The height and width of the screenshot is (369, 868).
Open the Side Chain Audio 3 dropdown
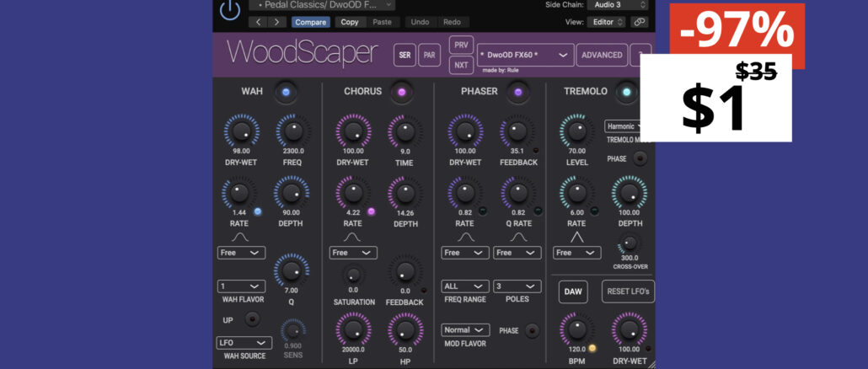[x=617, y=4]
